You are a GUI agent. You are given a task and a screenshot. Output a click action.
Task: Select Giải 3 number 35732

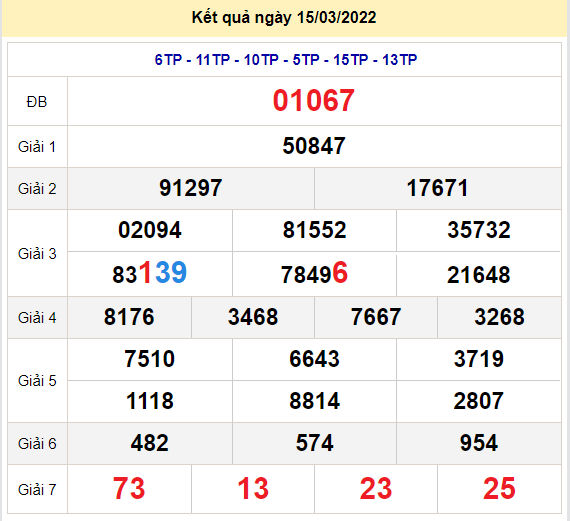[479, 230]
